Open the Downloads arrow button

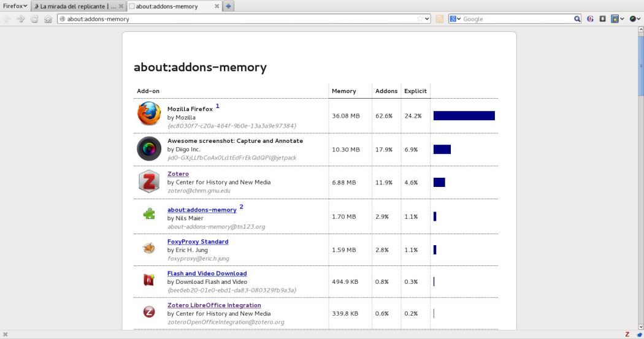coord(602,19)
